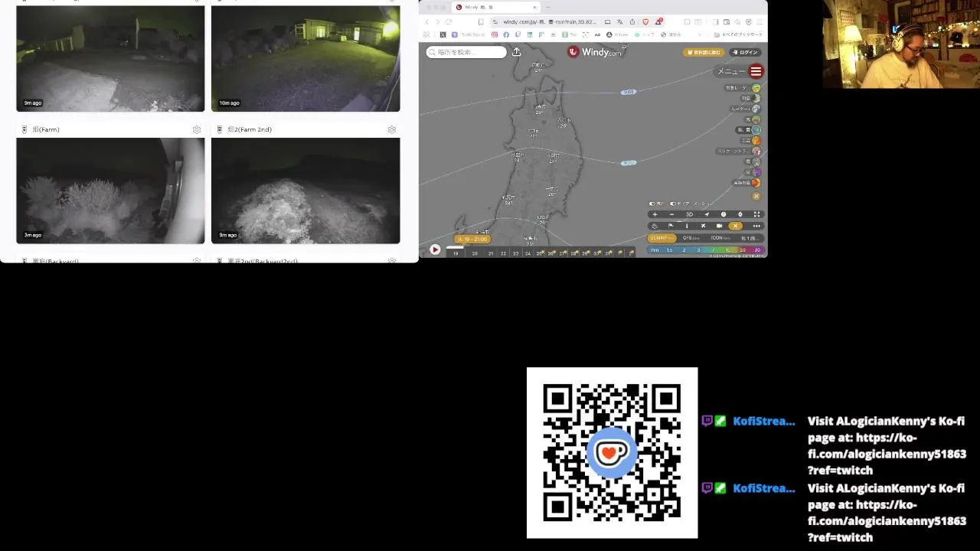The height and width of the screenshot is (551, 980).
Task: Open the Windy hamburger menu button
Action: (x=756, y=71)
